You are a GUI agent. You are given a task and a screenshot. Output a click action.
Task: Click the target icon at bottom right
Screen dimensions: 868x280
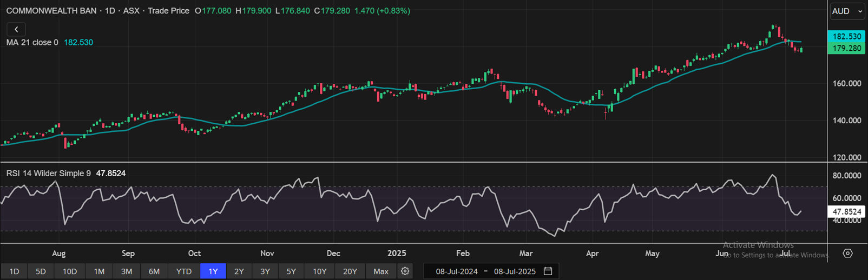(x=847, y=254)
